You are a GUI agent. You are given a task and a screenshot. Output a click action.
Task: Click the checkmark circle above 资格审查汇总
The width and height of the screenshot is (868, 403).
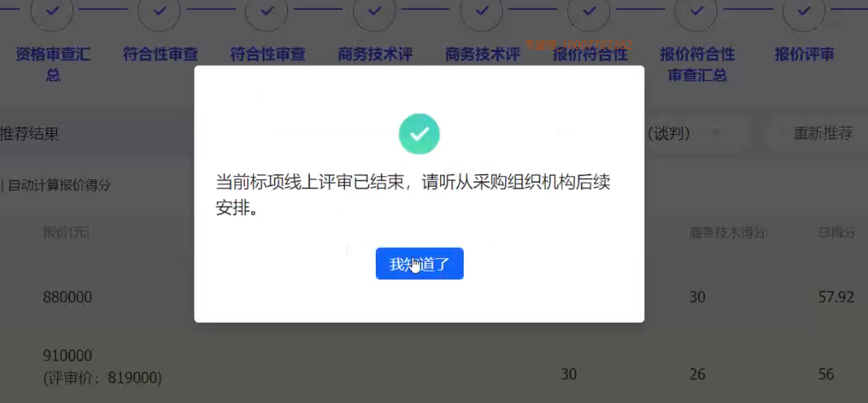click(x=52, y=11)
